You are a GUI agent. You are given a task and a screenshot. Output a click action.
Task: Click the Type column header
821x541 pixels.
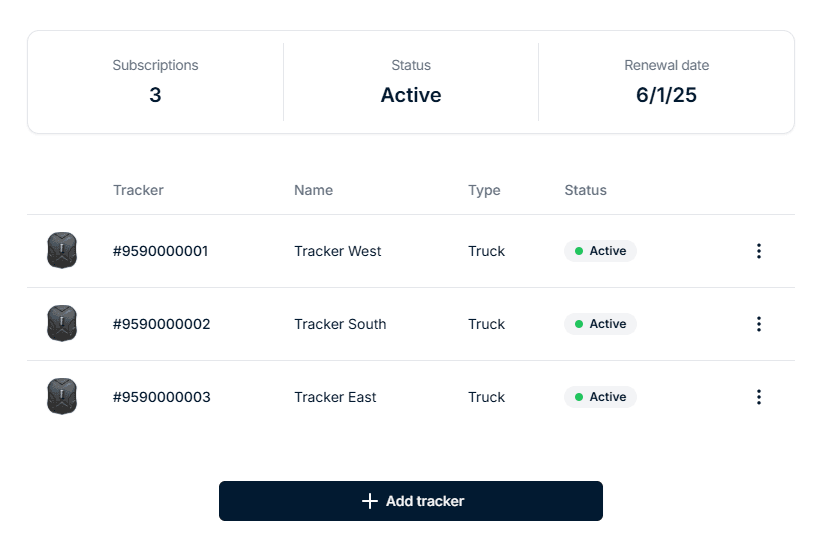pos(484,191)
